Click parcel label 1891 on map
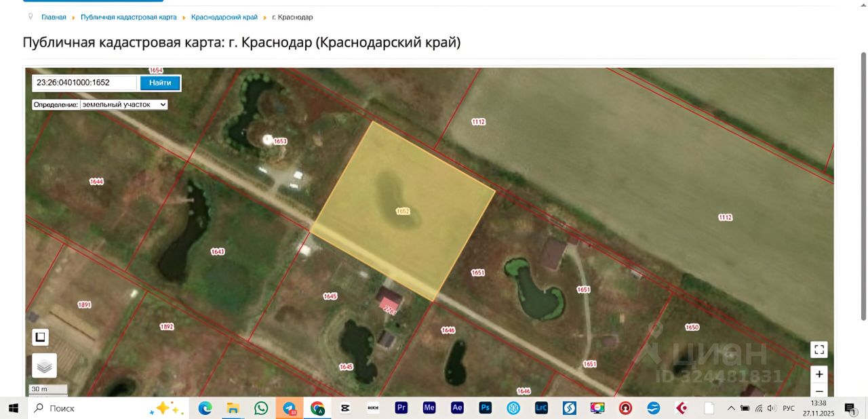The image size is (868, 419). [84, 305]
